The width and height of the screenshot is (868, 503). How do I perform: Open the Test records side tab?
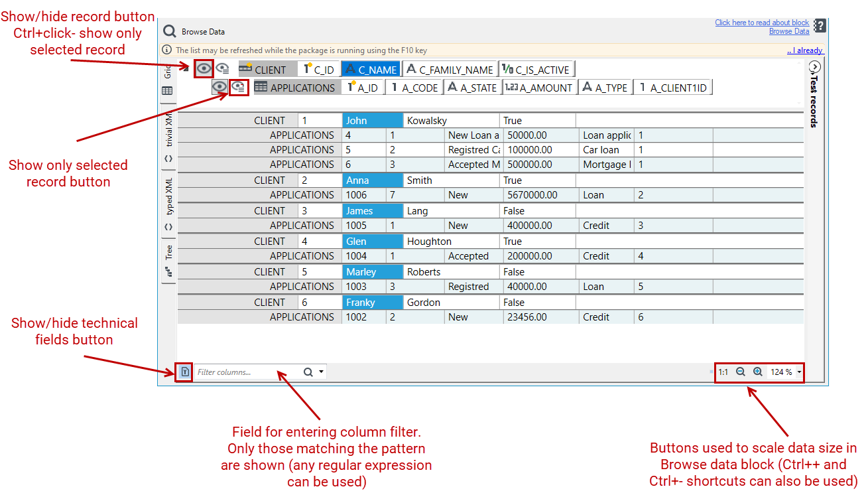coord(814,101)
